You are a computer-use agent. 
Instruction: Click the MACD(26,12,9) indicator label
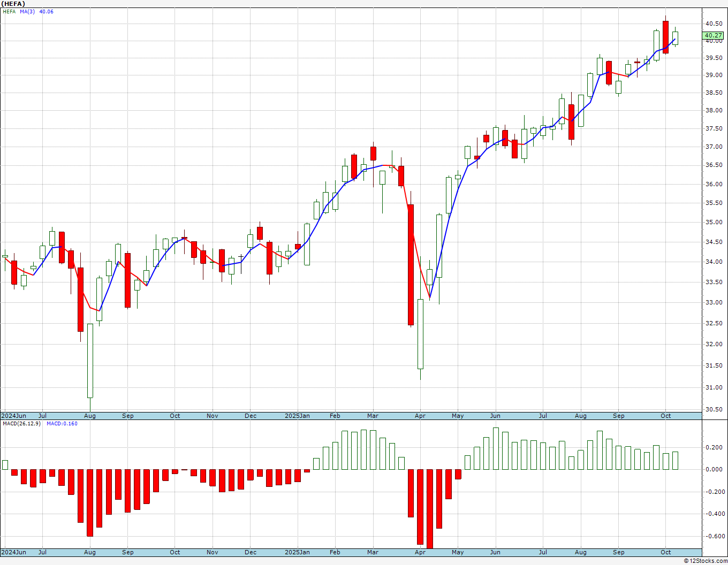point(21,424)
